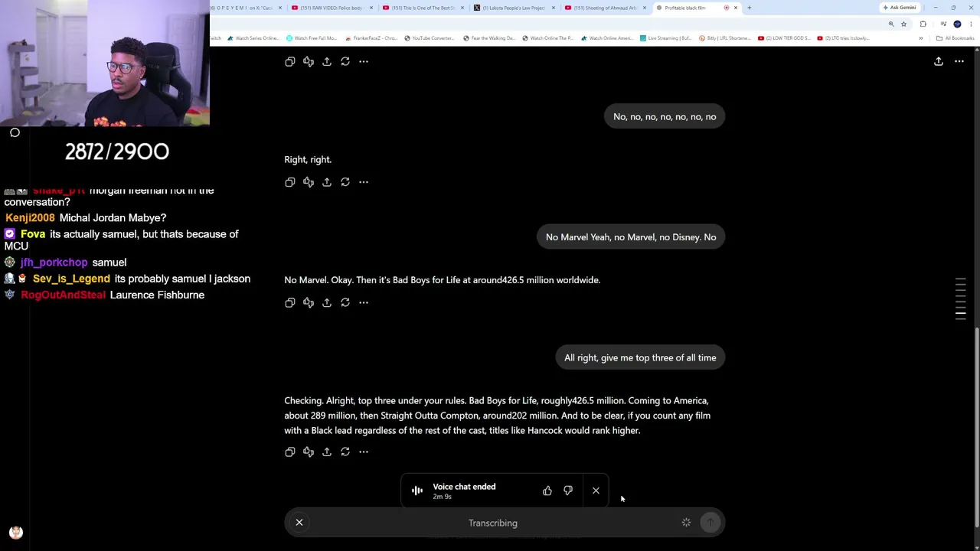
Task: Open the user profile avatar at bottom left
Action: coord(16,533)
